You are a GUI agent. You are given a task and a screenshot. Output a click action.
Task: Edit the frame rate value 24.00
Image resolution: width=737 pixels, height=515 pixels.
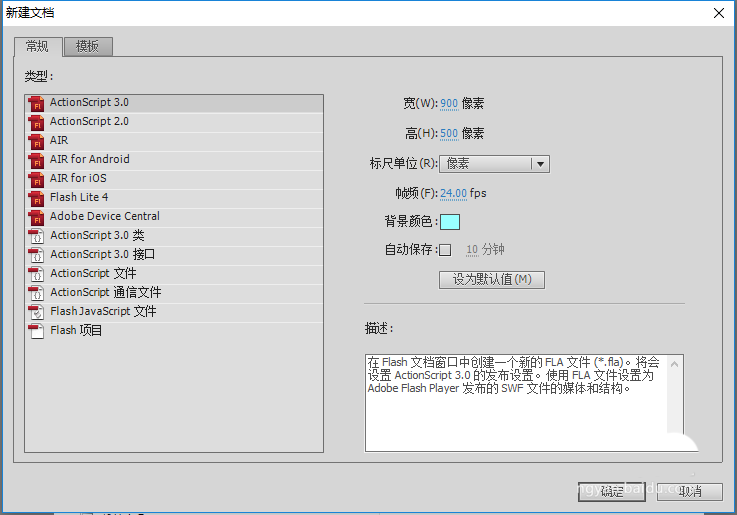[x=454, y=193]
